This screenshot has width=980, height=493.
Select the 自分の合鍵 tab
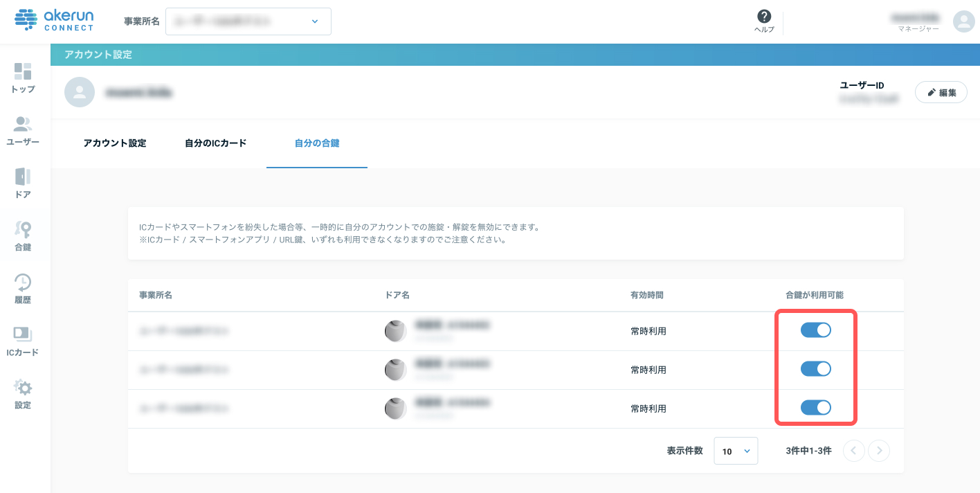[317, 143]
